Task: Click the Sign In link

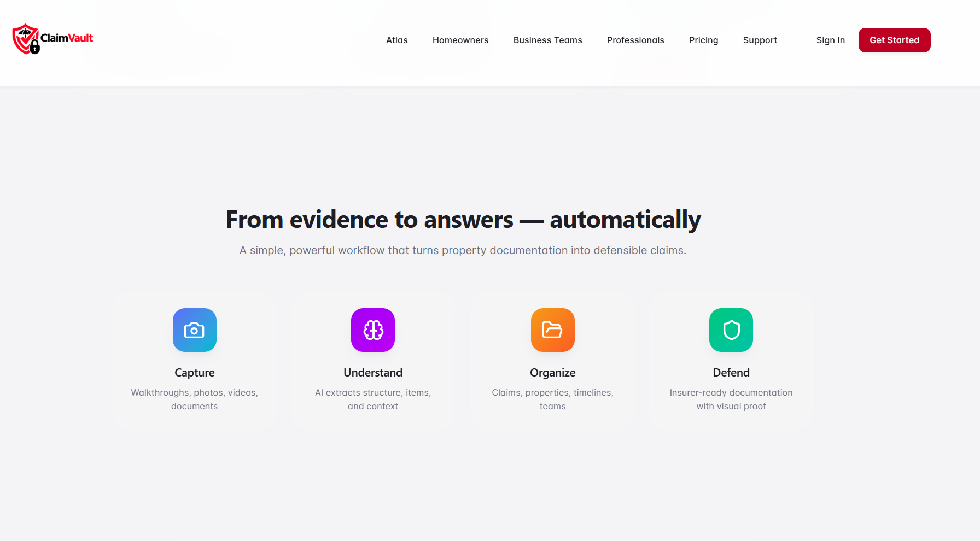Action: [830, 40]
